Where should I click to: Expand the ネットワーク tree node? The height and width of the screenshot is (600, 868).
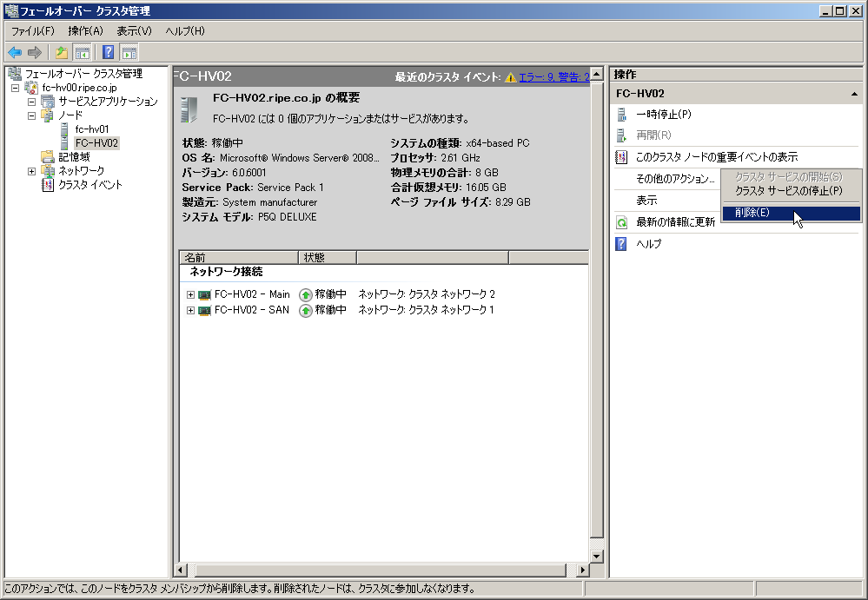pyautogui.click(x=31, y=171)
